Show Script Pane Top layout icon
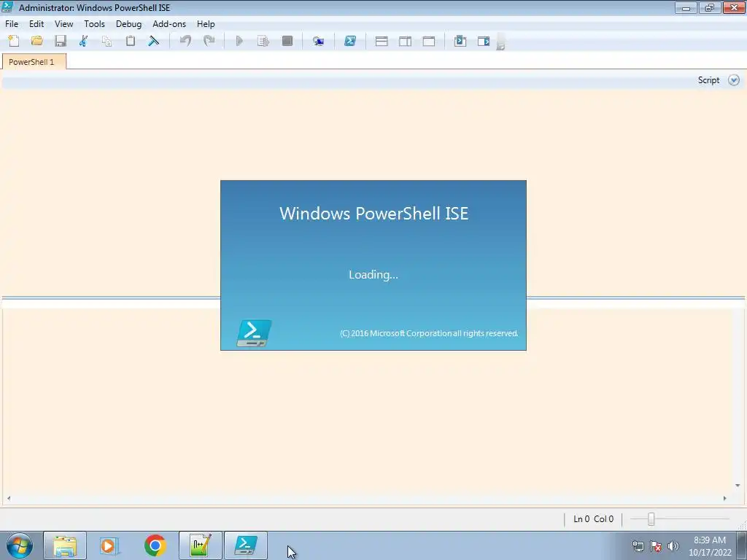The image size is (747, 560). tap(382, 42)
